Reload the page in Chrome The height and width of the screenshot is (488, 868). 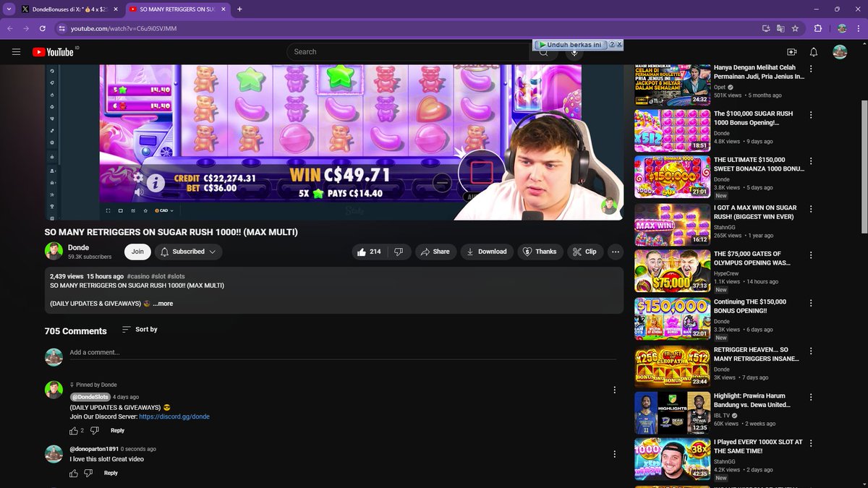(43, 28)
